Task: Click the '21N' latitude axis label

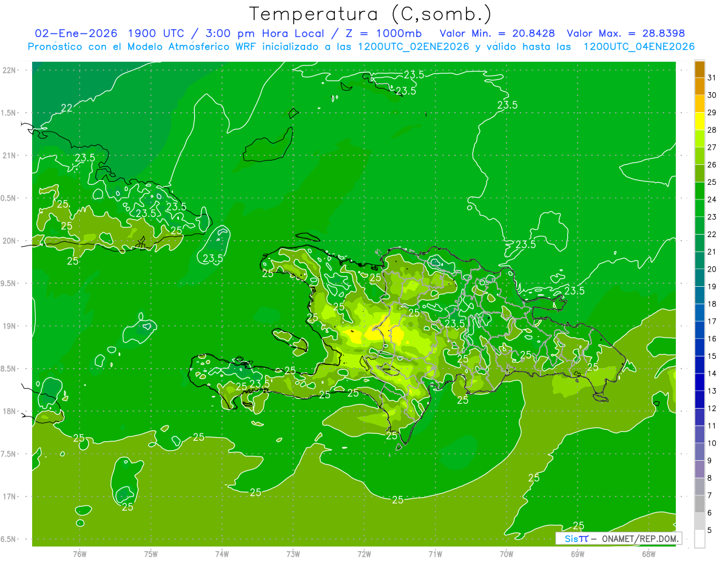Action: click(x=10, y=155)
